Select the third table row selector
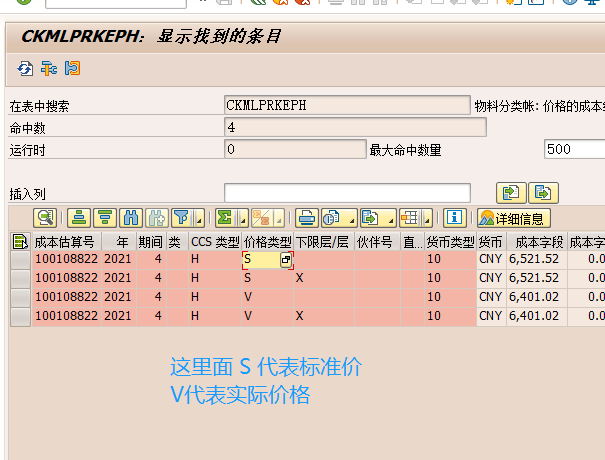Viewport: 605px width, 460px height. (x=20, y=298)
